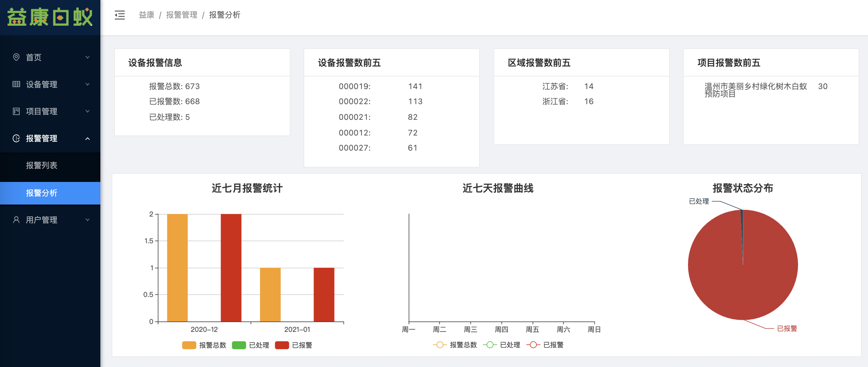
Task: Click the sidebar collapse hamburger icon
Action: [x=119, y=15]
